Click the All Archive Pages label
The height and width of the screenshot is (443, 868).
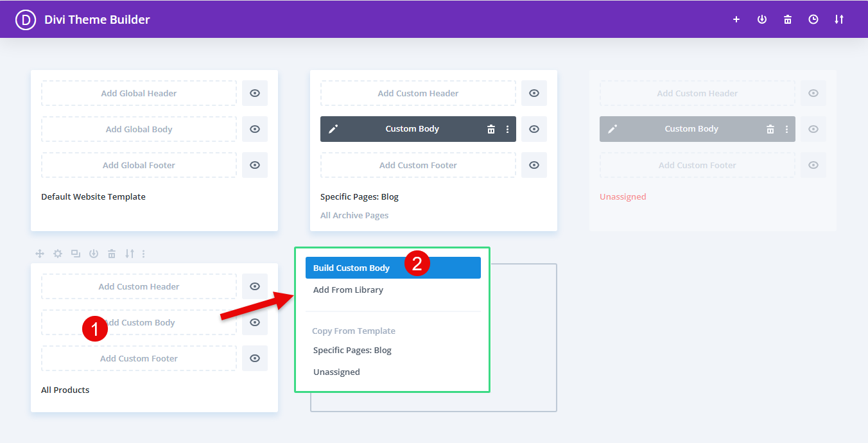(x=354, y=215)
